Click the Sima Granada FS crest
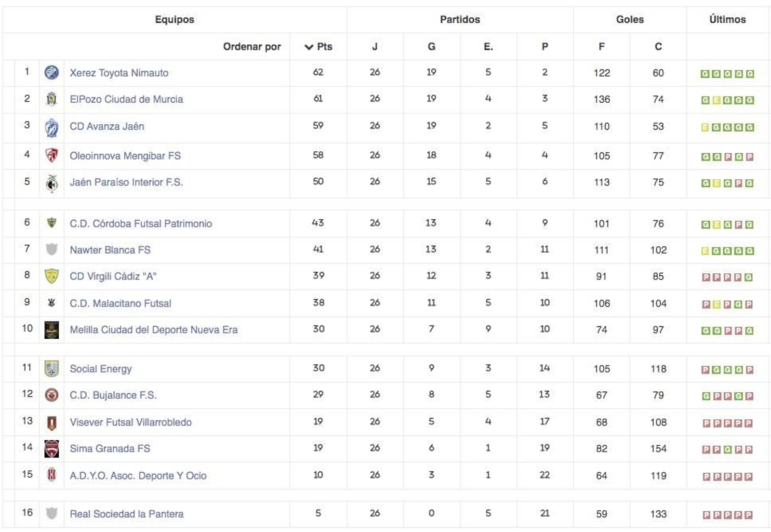Image resolution: width=771 pixels, height=532 pixels. point(52,449)
